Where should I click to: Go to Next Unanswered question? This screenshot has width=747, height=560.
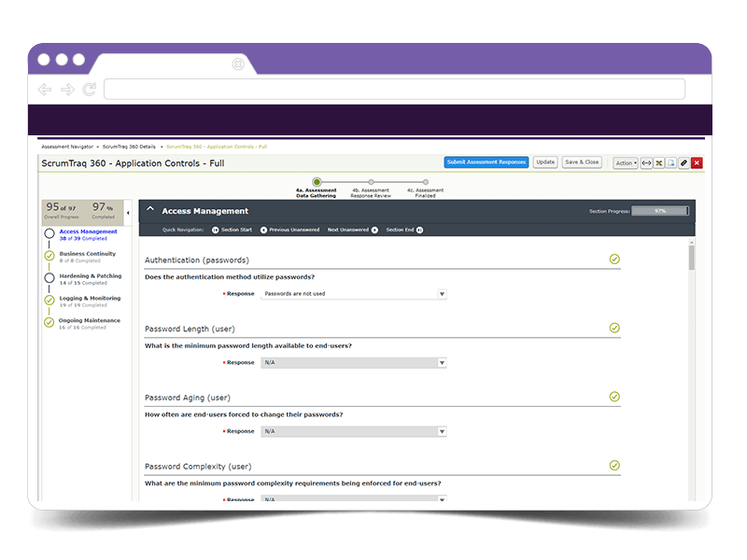(x=353, y=230)
